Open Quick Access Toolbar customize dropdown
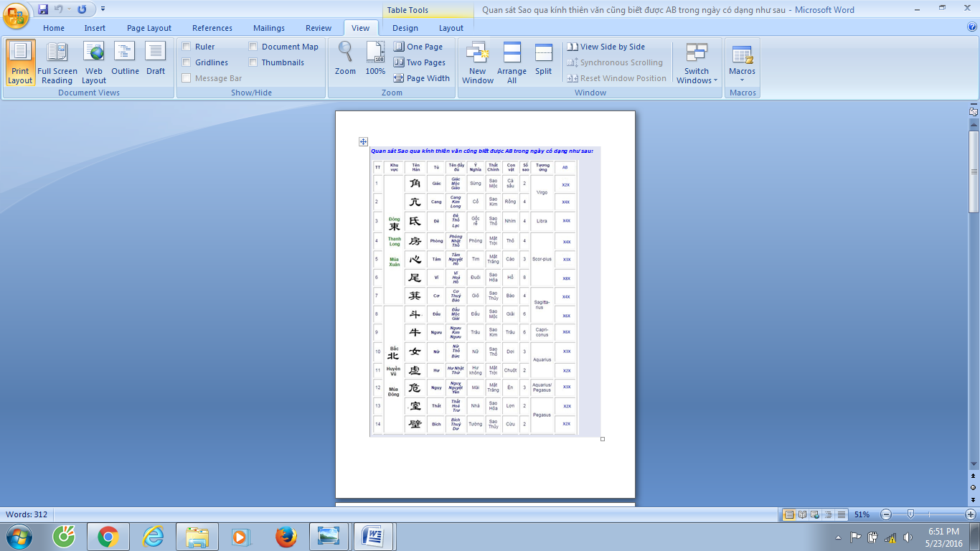Image resolution: width=980 pixels, height=551 pixels. tap(103, 9)
